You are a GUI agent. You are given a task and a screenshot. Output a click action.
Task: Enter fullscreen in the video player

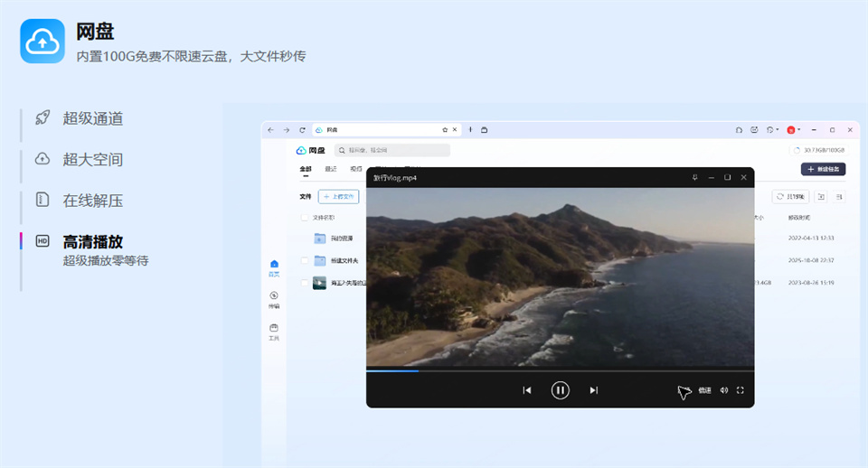(741, 390)
